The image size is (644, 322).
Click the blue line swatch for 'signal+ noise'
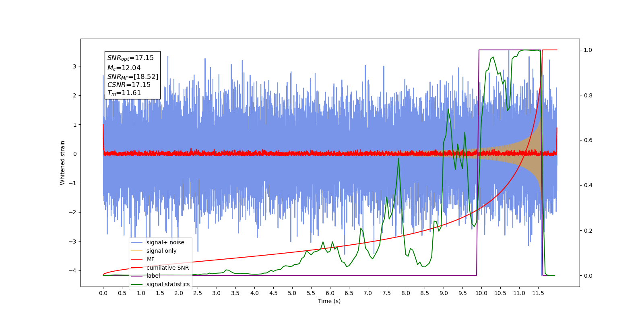[x=137, y=242]
